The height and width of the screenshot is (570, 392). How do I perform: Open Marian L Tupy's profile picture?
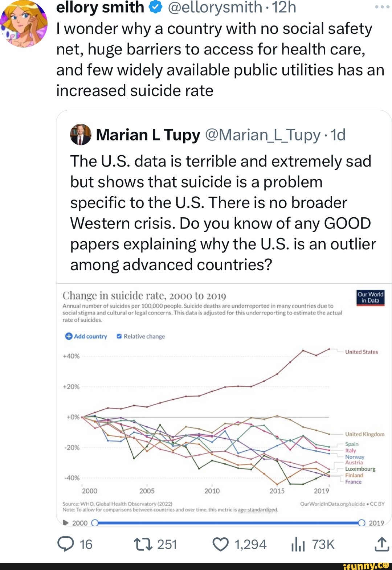[81, 135]
